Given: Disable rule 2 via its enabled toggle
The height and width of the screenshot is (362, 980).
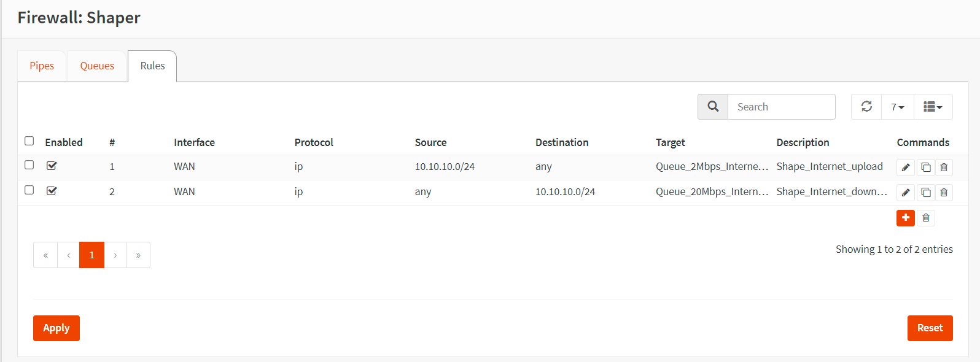Looking at the screenshot, I should [52, 191].
